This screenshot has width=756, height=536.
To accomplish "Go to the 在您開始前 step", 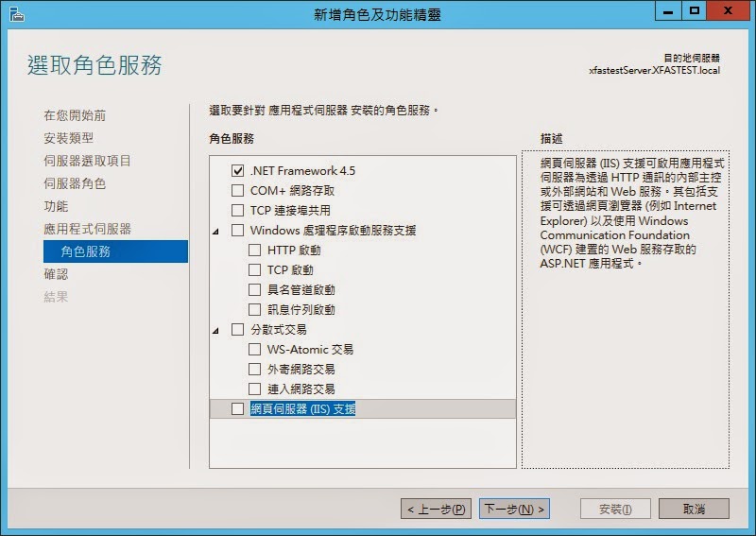I will click(75, 115).
